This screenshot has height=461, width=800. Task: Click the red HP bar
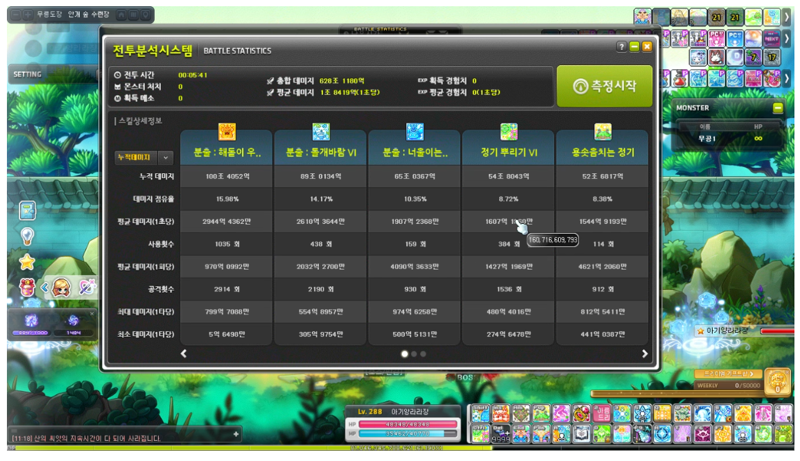tap(407, 424)
